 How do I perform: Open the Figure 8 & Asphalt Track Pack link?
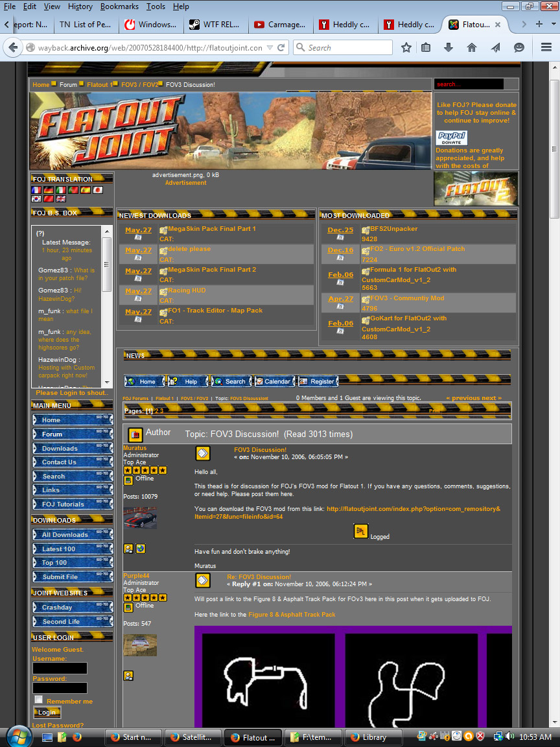[292, 615]
